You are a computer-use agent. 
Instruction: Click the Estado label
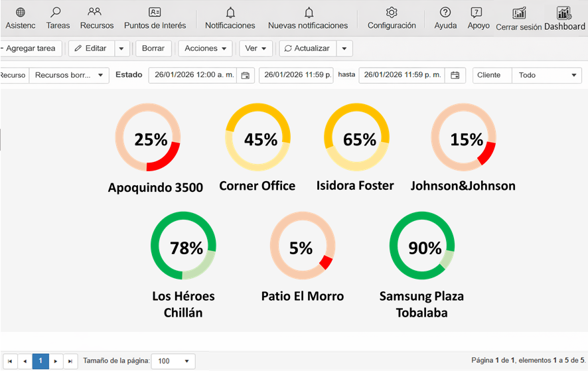129,74
